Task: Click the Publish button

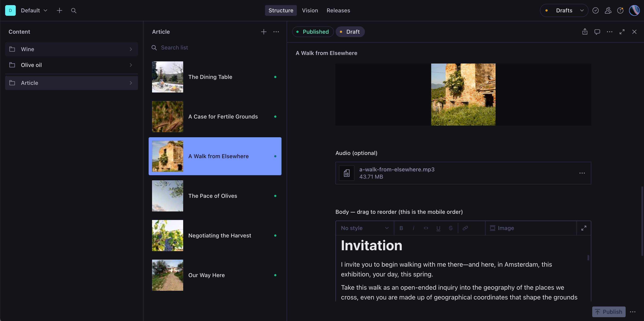Action: tap(609, 312)
